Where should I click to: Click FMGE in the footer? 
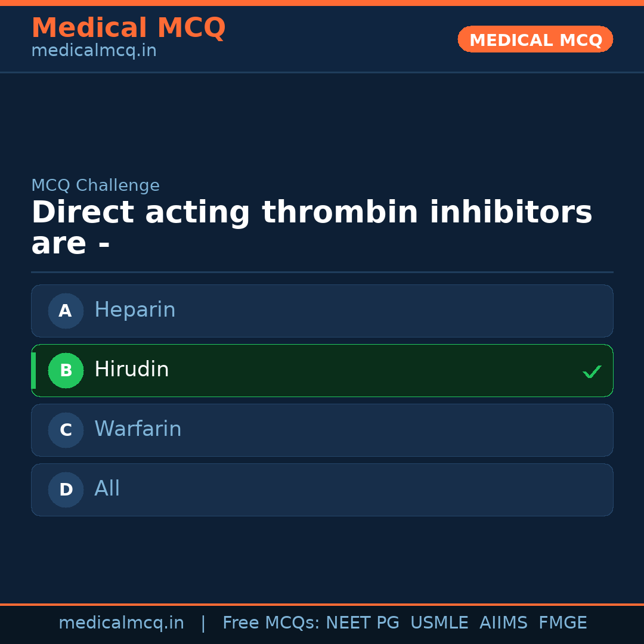(x=562, y=623)
